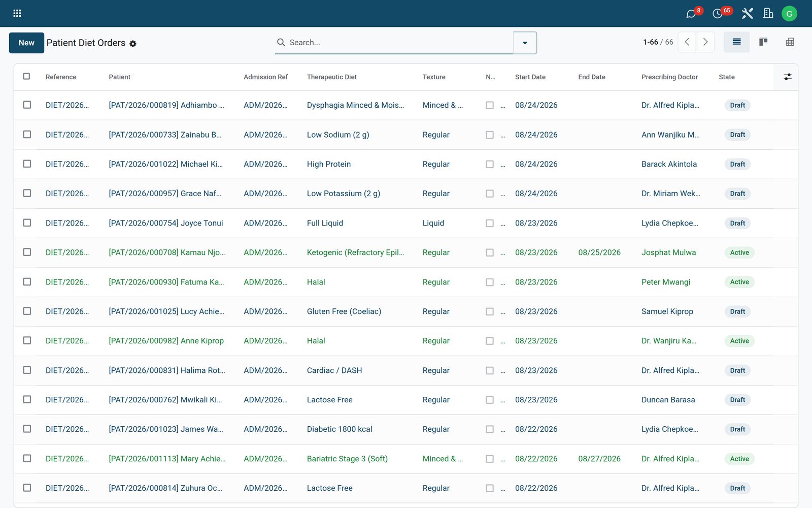Open the optional columns adjust icon
Screen dimensions: 812x508
(x=787, y=77)
